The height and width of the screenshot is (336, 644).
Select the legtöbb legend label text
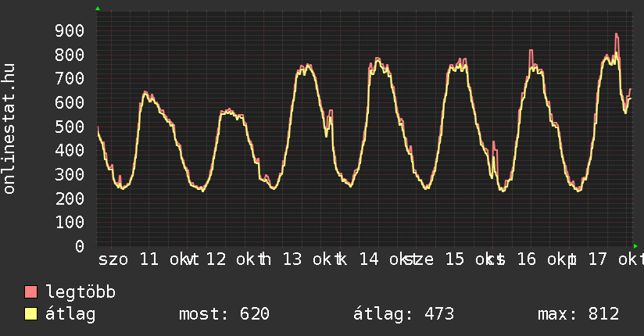pos(80,293)
